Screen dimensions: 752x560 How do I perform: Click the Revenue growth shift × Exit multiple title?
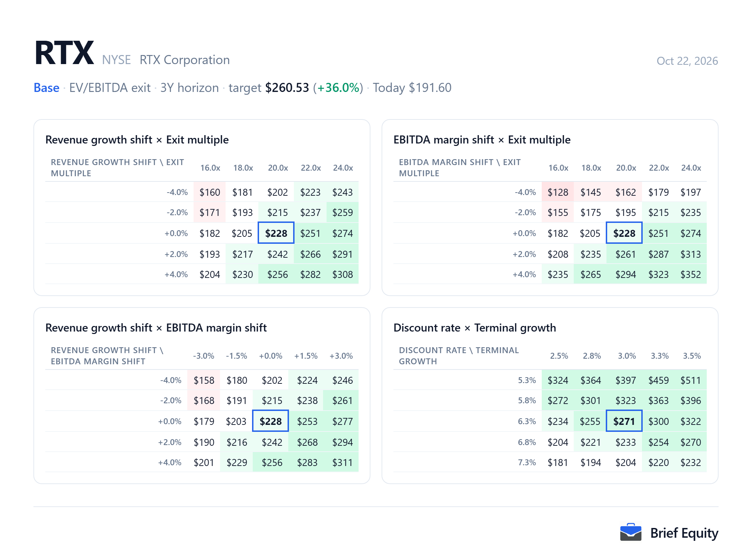(x=137, y=140)
